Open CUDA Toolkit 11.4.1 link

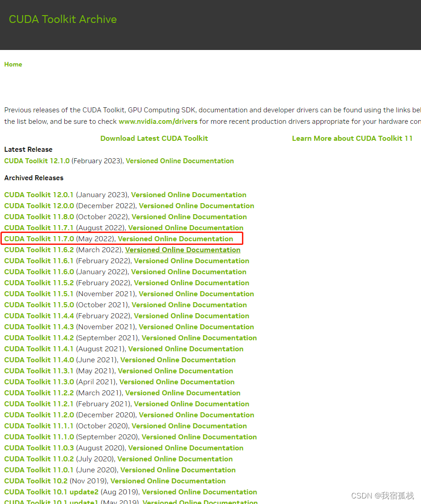[39, 349]
